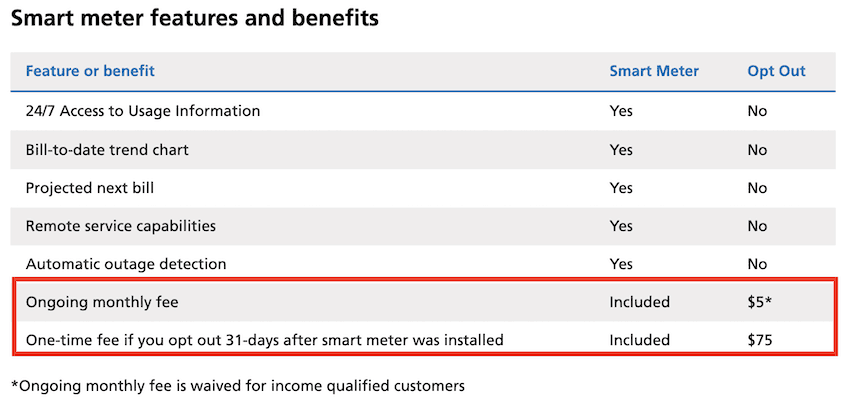This screenshot has width=850, height=410.
Task: Click "No" in the Automatic outage detection row
Action: (757, 264)
